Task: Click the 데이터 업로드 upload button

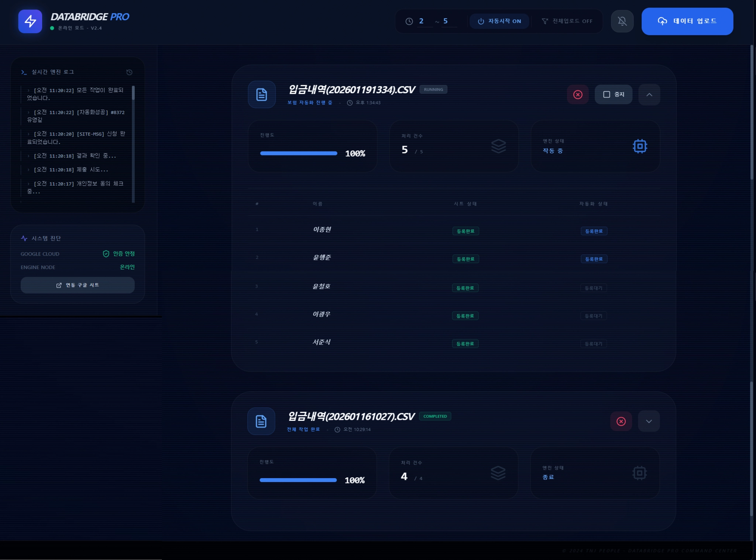Action: 687,21
